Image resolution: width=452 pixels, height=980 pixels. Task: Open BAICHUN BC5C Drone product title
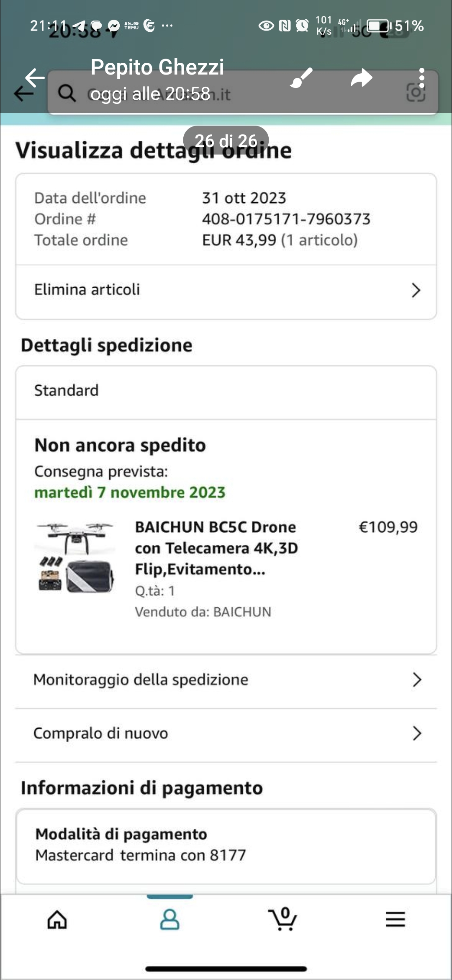point(216,548)
